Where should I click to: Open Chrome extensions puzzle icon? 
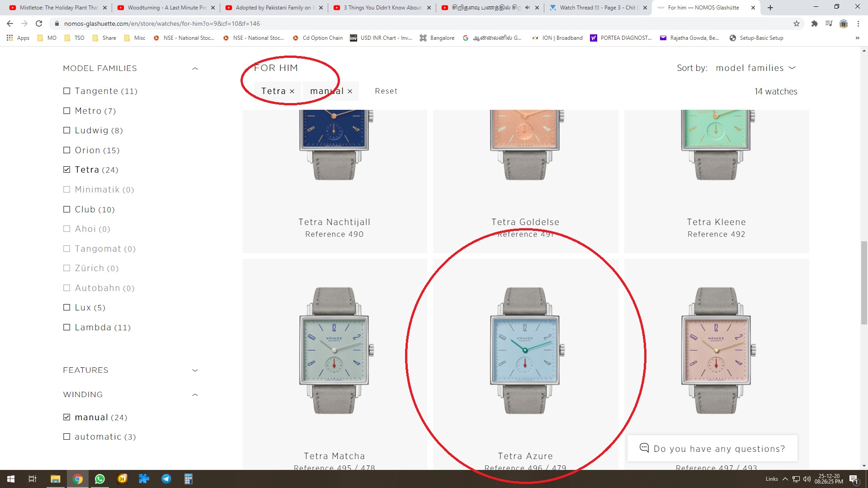pyautogui.click(x=814, y=23)
